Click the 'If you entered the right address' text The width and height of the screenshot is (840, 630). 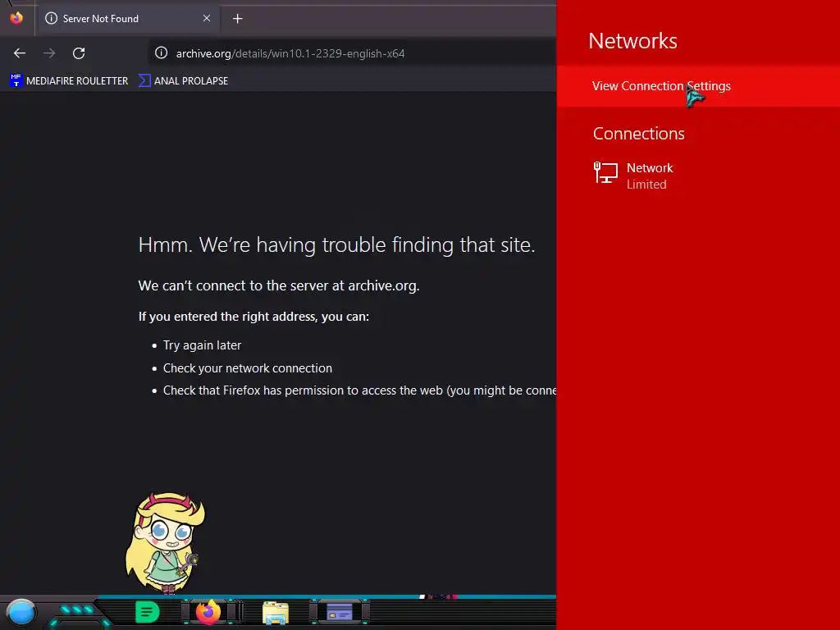pyautogui.click(x=253, y=317)
